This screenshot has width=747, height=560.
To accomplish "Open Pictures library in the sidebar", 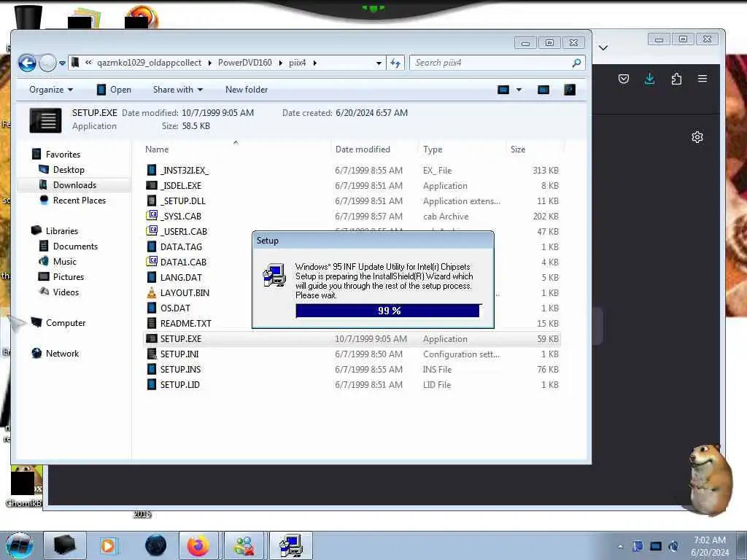I will tap(68, 276).
